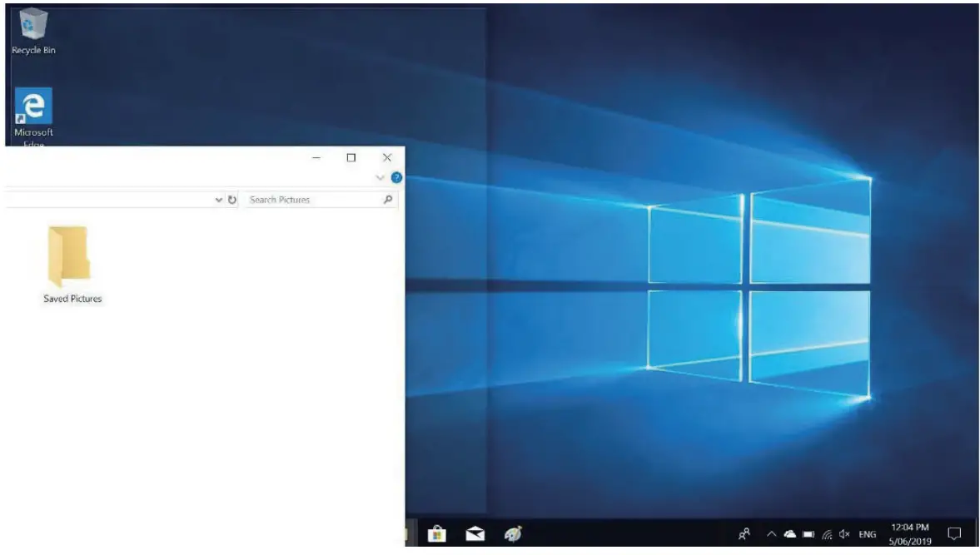The width and height of the screenshot is (980, 555).
Task: Switch keyboard language via ENG indicator
Action: (x=866, y=533)
